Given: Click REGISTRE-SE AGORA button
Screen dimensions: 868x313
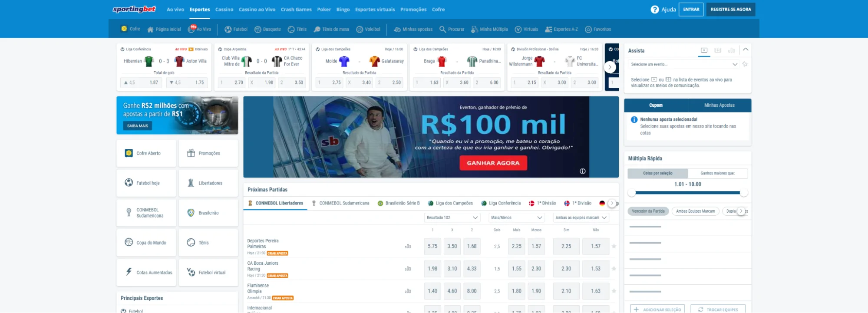Looking at the screenshot, I should pyautogui.click(x=731, y=10).
